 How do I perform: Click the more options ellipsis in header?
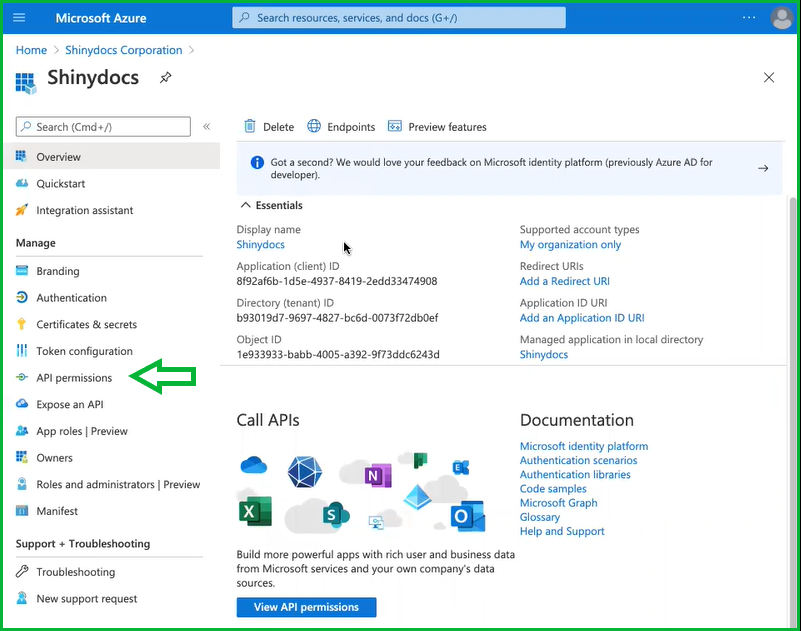click(x=749, y=18)
